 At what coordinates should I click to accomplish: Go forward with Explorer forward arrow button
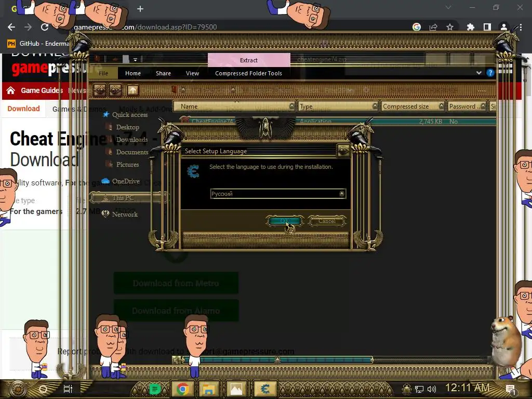click(115, 90)
